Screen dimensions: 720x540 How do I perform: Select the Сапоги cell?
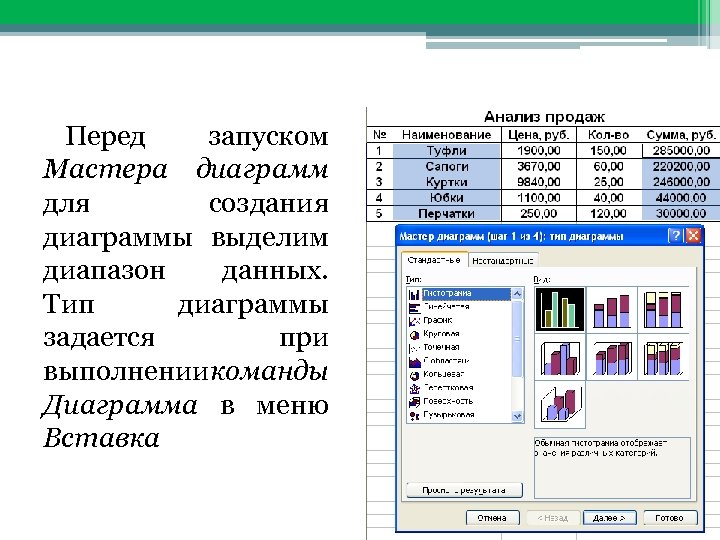point(446,166)
